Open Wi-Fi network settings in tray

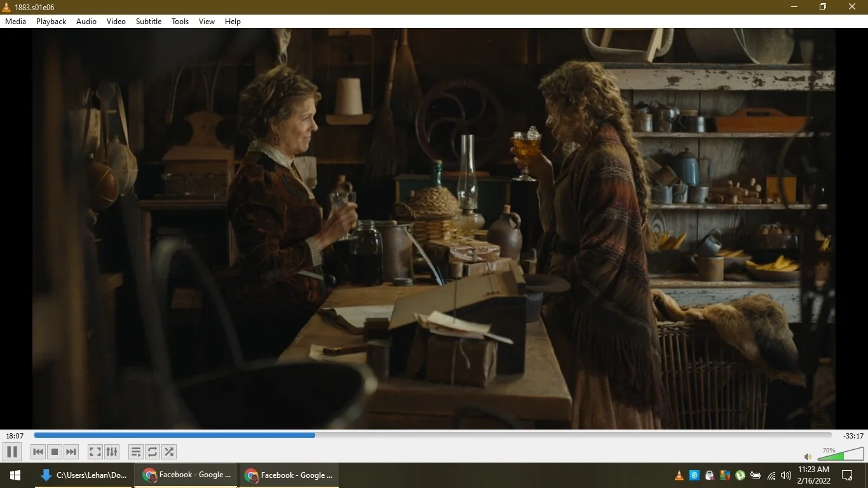coord(771,475)
